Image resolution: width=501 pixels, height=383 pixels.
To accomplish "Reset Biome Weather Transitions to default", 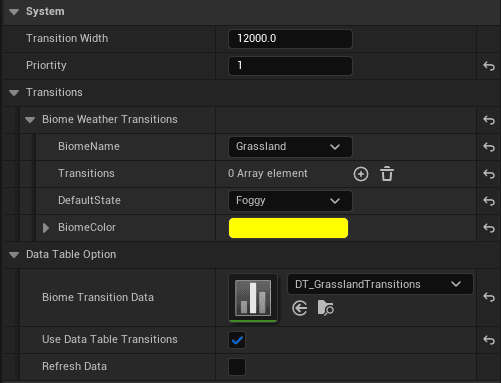I will click(489, 120).
